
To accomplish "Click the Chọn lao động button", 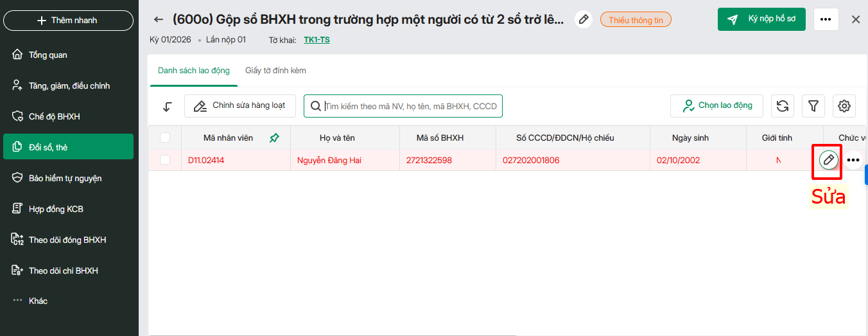I will click(x=716, y=106).
